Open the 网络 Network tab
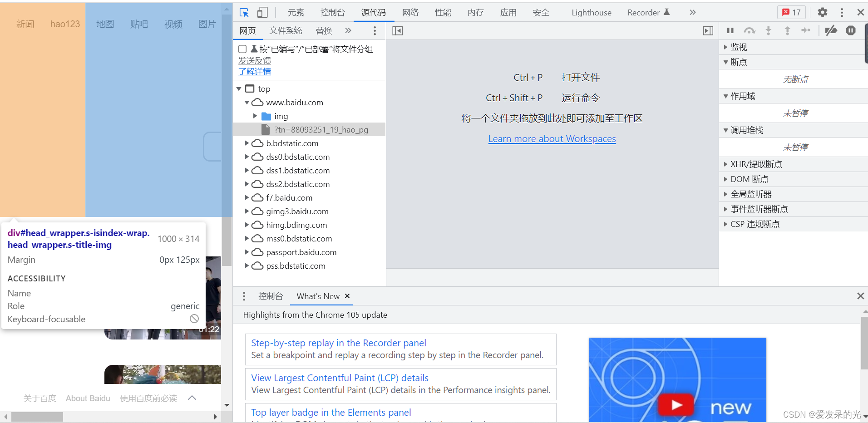This screenshot has width=868, height=423. coord(410,13)
